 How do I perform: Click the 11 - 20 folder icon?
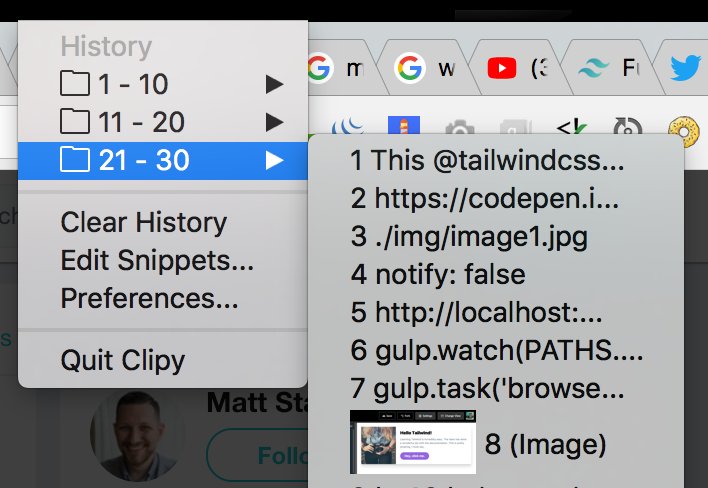tap(75, 122)
